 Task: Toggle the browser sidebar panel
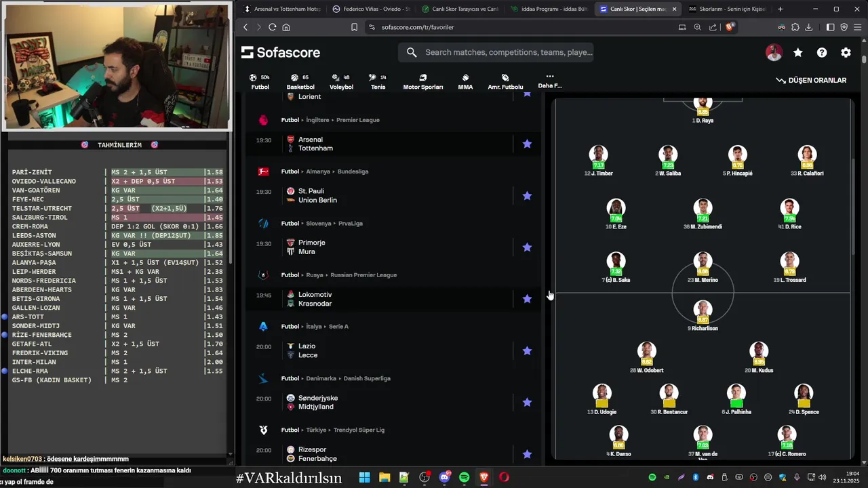pos(830,27)
